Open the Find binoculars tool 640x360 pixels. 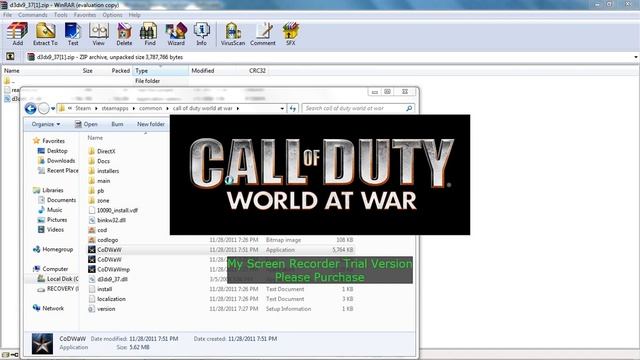[150, 34]
